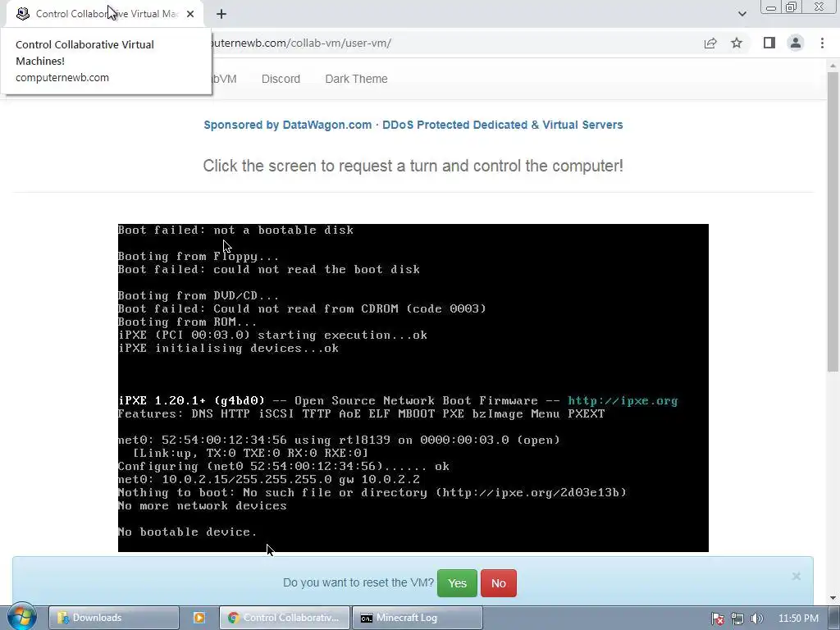Click the page vertical scrollbar thumb

pyautogui.click(x=833, y=221)
